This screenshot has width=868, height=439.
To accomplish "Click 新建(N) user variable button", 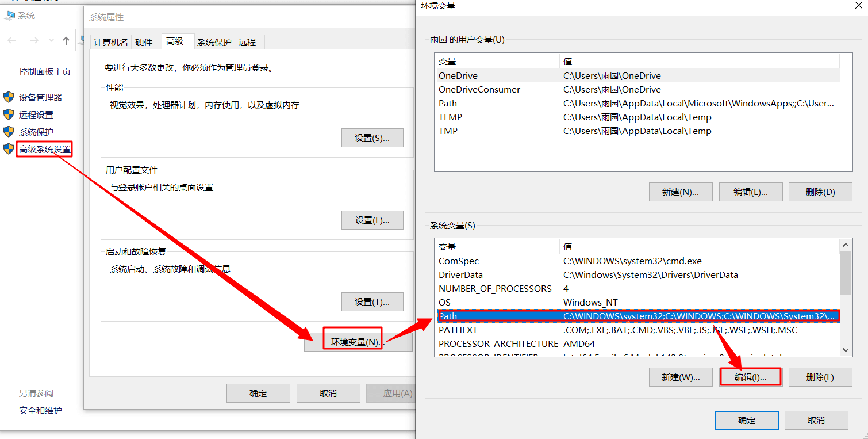I will click(x=681, y=192).
